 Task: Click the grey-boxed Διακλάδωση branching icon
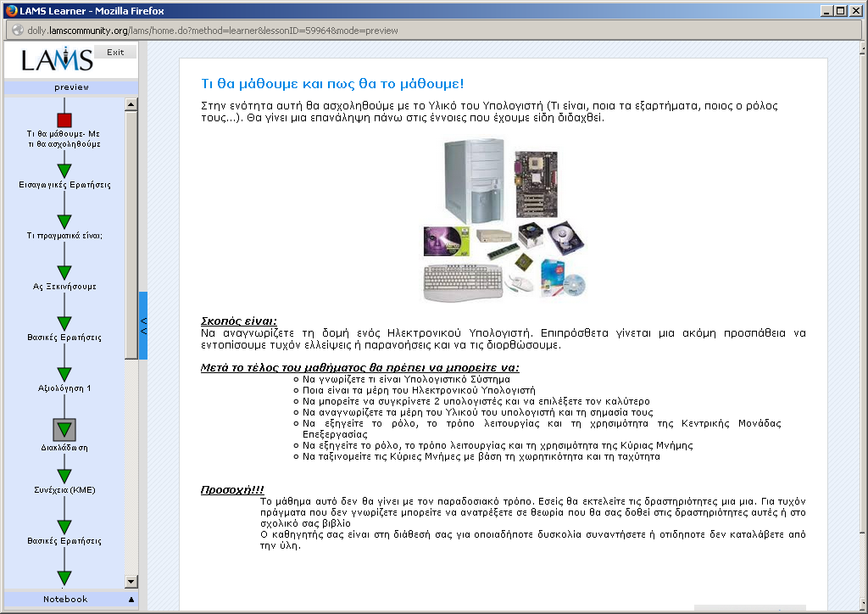pos(64,430)
